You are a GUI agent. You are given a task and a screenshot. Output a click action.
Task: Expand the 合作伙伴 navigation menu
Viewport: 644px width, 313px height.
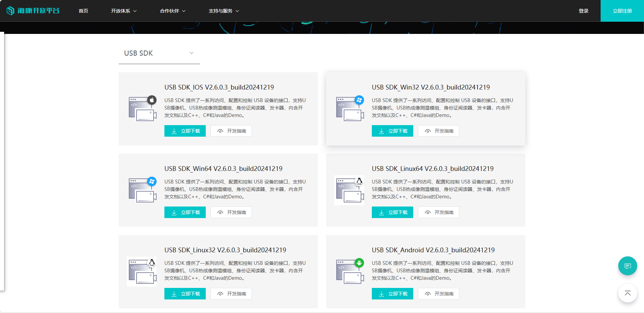[x=173, y=11]
